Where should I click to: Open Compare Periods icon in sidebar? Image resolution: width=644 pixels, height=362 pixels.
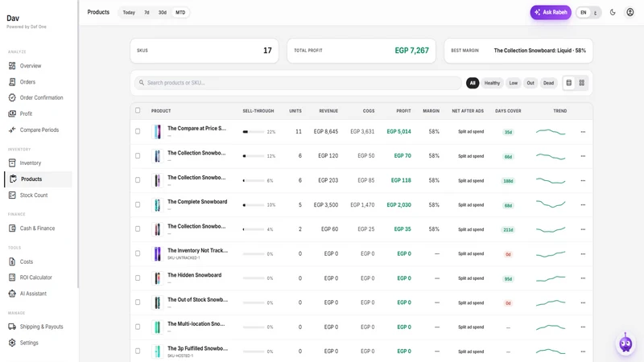click(12, 130)
